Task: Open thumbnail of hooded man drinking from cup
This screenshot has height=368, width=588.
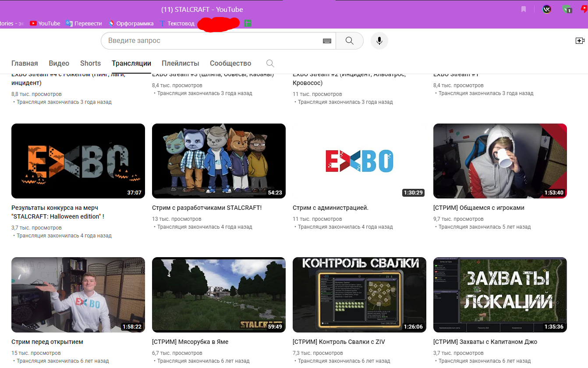Action: tap(500, 161)
